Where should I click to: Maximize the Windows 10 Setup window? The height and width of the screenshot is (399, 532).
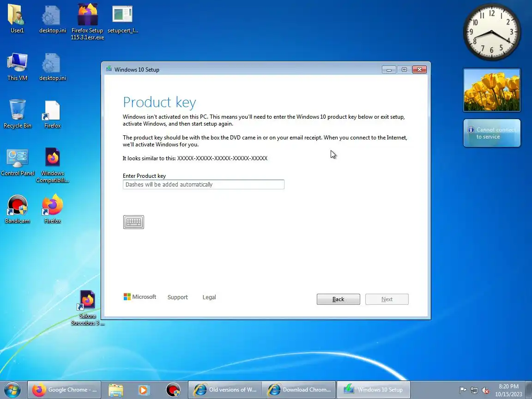pos(404,70)
